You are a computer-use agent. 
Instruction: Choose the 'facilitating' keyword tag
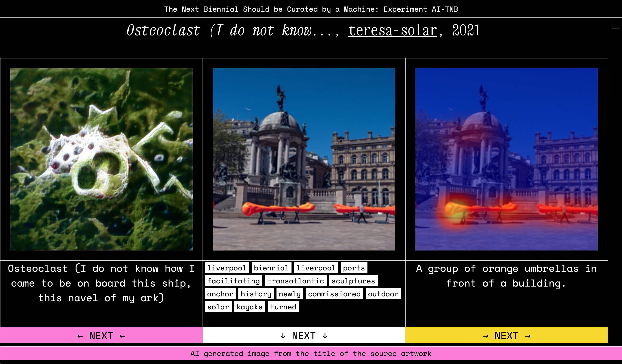pos(233,281)
